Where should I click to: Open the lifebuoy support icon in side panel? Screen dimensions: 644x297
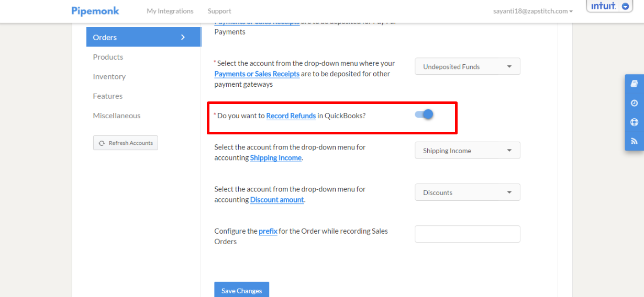[x=634, y=122]
